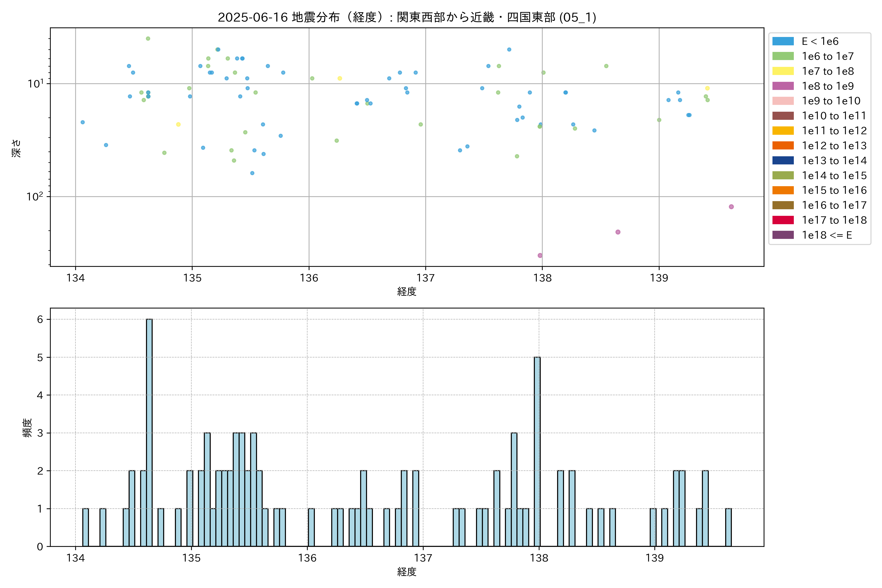Screen dimensions: 882x588
Task: Click the topmost green point in the scatter plot
Action: [148, 39]
